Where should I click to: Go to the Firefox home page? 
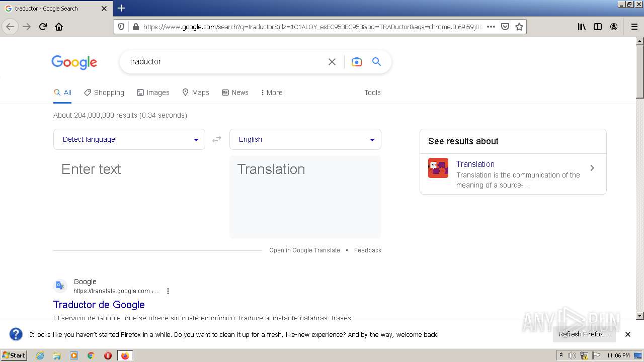click(x=59, y=27)
